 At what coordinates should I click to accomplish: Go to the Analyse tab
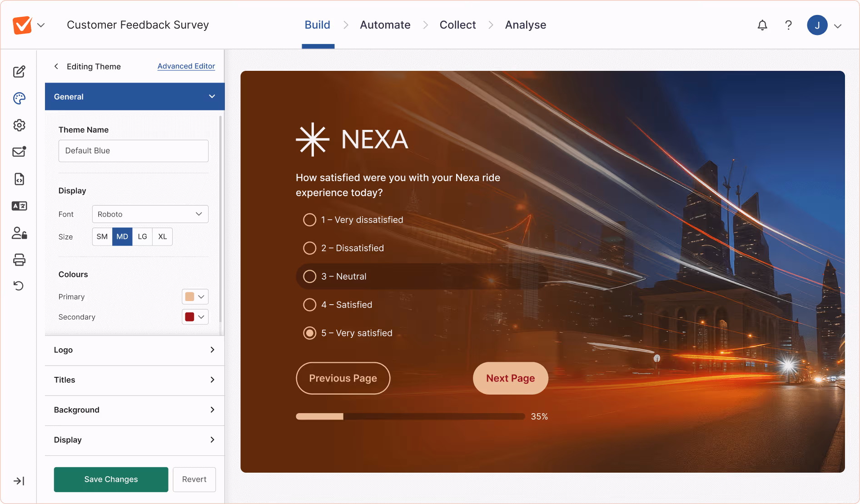pyautogui.click(x=525, y=25)
